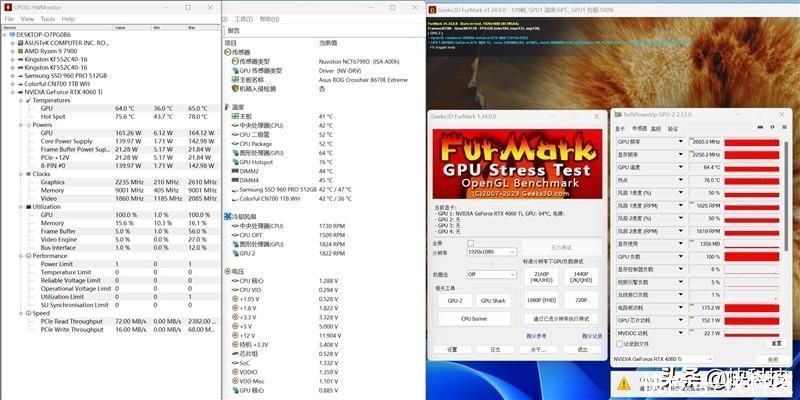Click the 电压 section icon

click(x=228, y=272)
